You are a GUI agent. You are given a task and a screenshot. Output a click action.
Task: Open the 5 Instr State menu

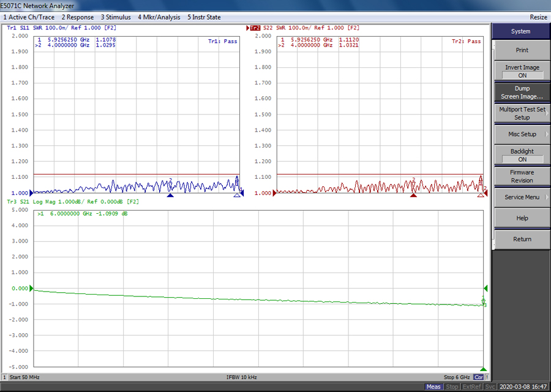(204, 17)
